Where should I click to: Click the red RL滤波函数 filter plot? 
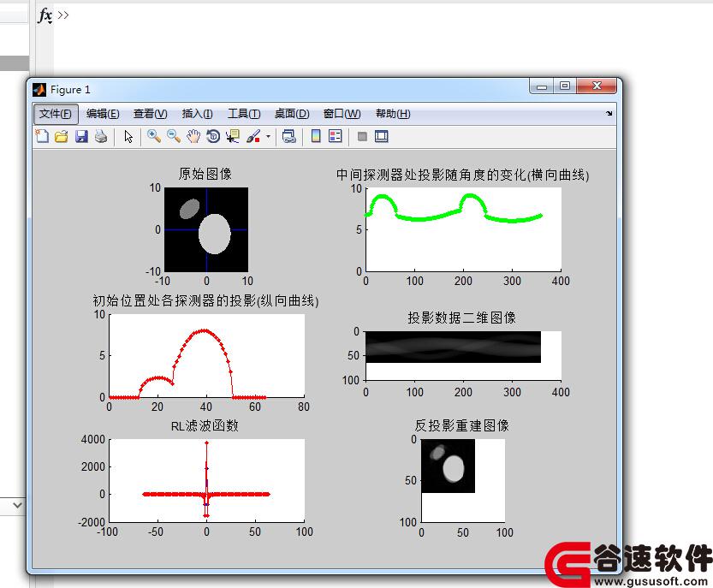click(206, 480)
